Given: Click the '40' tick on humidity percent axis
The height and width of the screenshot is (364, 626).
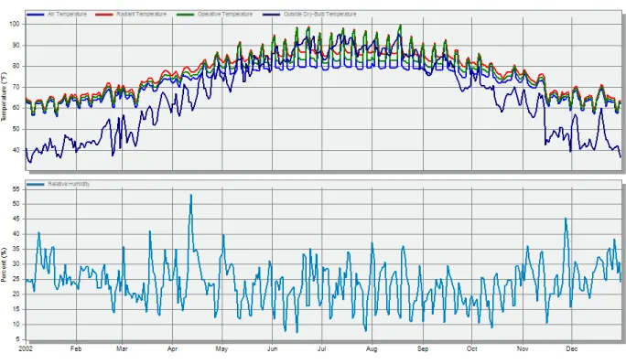Looking at the screenshot, I should coord(16,234).
